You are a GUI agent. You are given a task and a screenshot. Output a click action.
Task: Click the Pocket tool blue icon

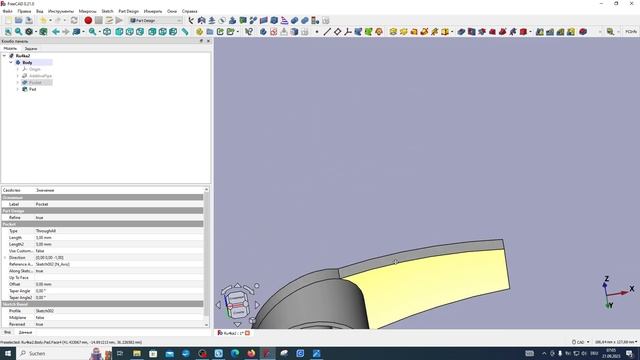coord(461,31)
